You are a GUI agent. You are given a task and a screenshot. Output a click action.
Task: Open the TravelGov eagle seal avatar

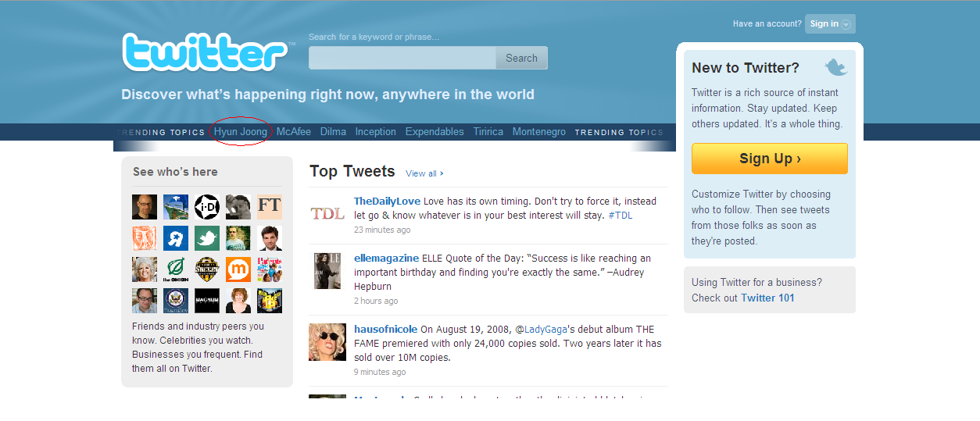tap(176, 301)
